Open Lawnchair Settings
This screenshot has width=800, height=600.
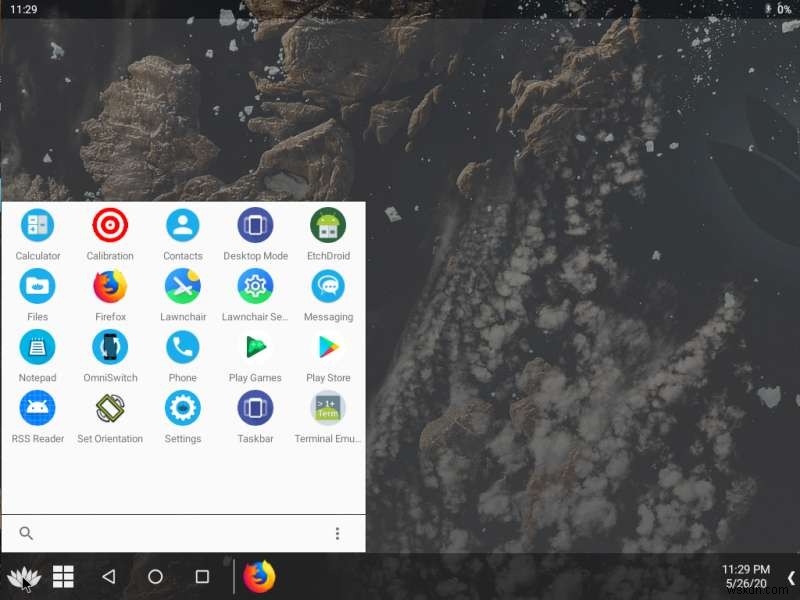(x=255, y=287)
